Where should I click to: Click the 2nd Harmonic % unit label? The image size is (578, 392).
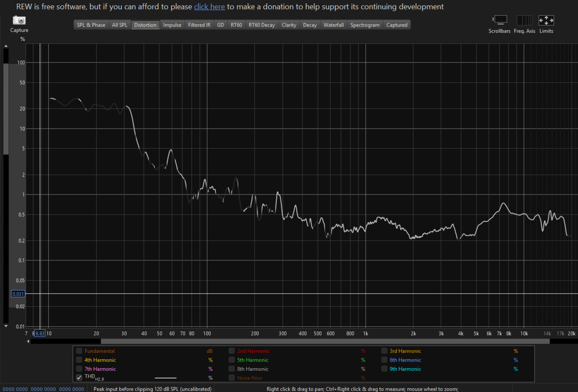pyautogui.click(x=363, y=351)
